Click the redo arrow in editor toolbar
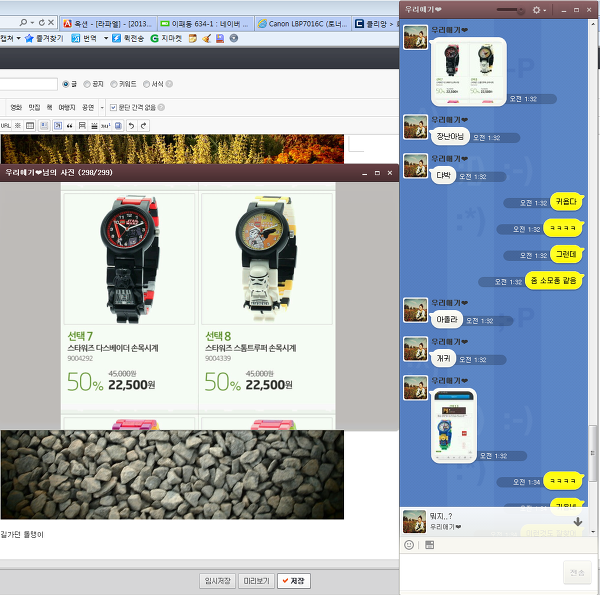 click(x=143, y=126)
